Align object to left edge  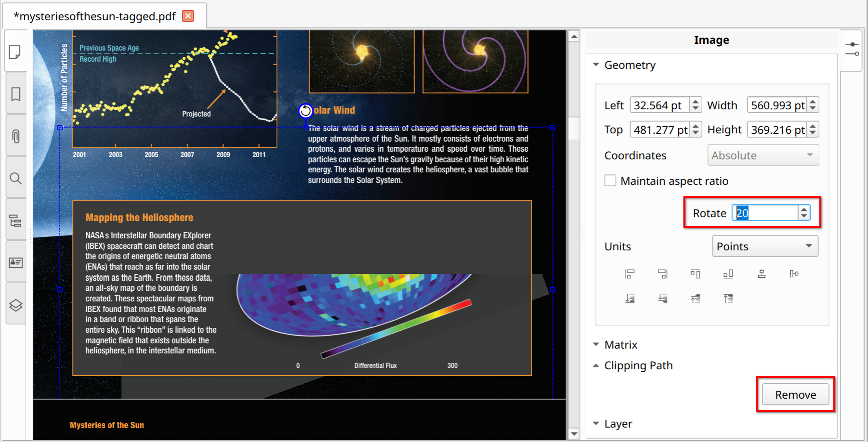[630, 274]
